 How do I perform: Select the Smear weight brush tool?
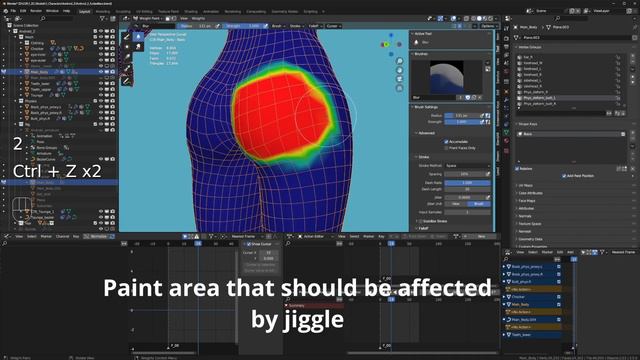pos(138,47)
